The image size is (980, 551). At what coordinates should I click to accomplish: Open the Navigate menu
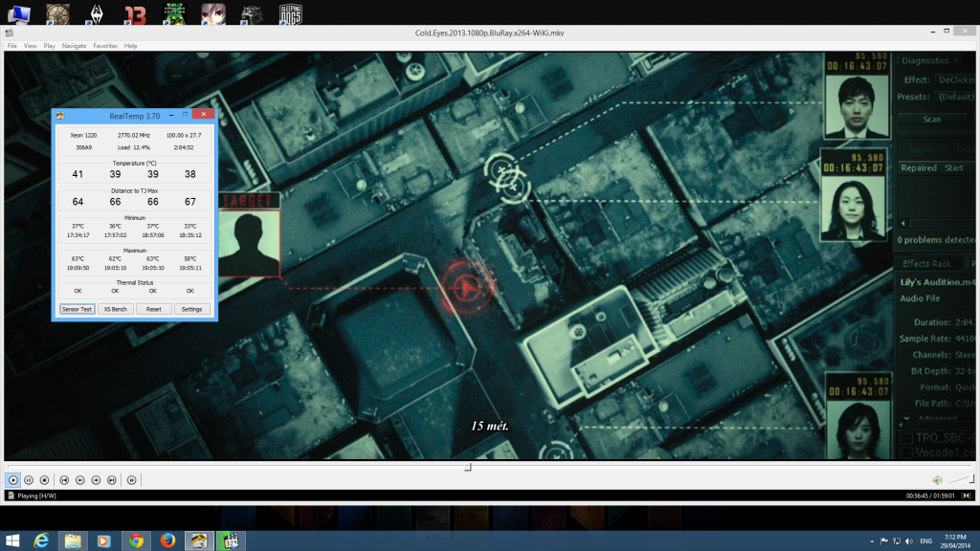click(x=74, y=46)
